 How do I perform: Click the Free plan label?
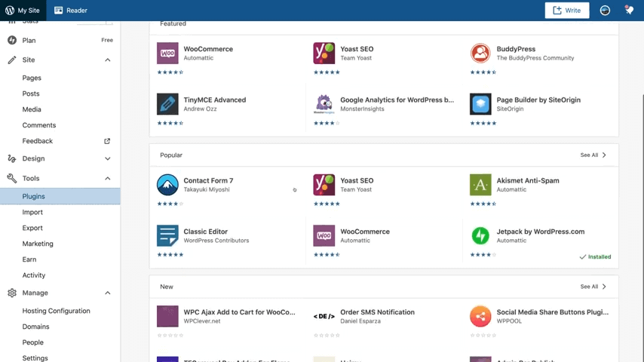[x=107, y=40]
